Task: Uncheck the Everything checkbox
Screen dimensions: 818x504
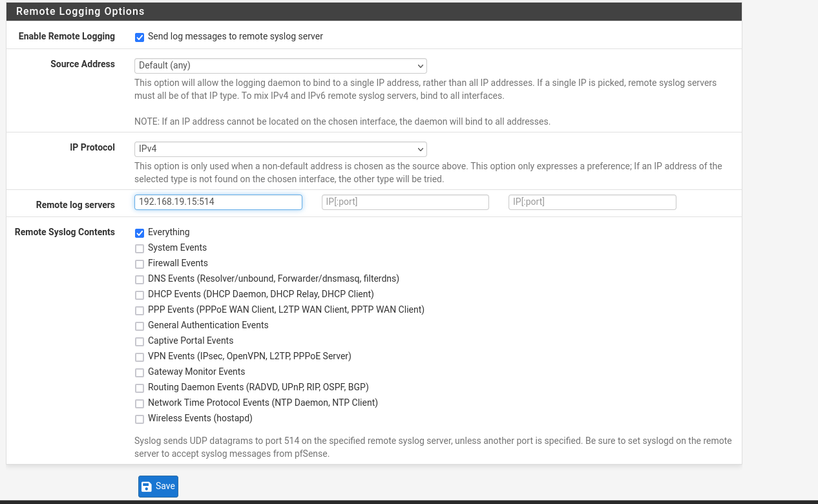Action: click(140, 233)
